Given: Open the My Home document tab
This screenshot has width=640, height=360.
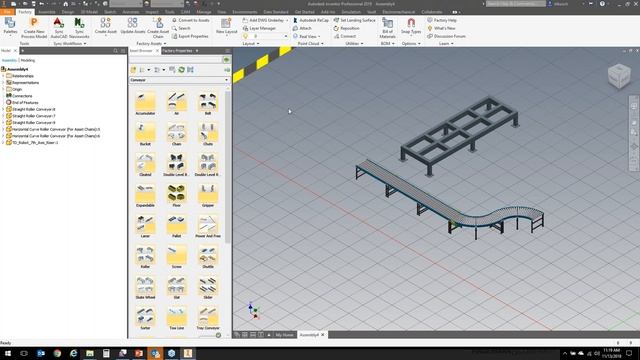Looking at the screenshot, I should coord(284,335).
